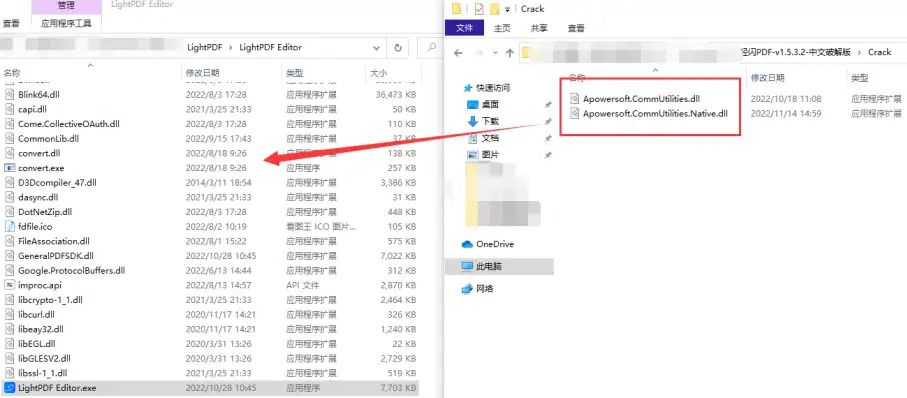Screen dimensions: 907x398
Task: Click the 管理 contextual ribbon header
Action: (66, 6)
